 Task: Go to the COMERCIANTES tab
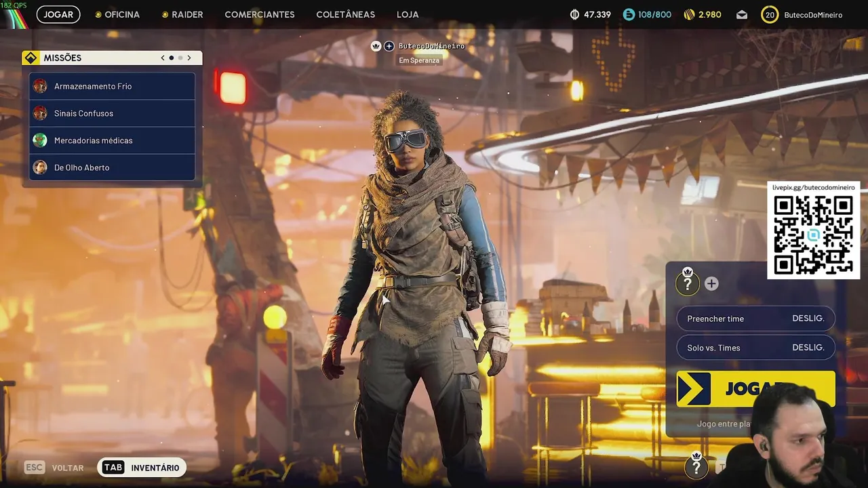coord(260,14)
